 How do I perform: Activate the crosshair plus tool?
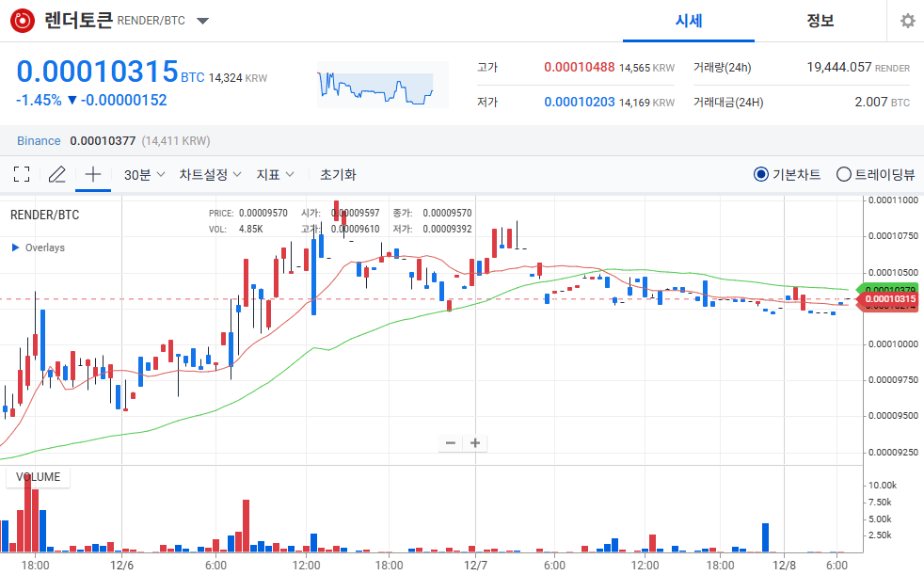93,174
